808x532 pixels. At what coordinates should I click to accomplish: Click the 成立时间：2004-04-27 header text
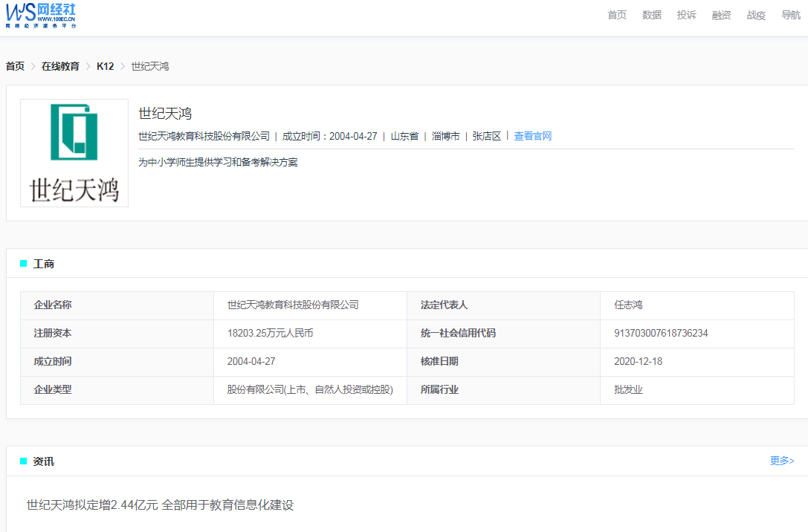tap(330, 136)
